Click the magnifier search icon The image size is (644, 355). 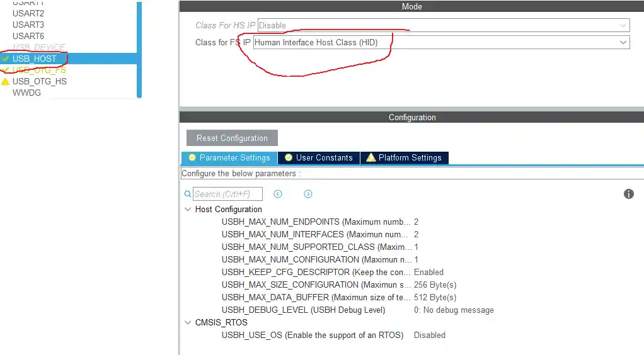pyautogui.click(x=188, y=194)
